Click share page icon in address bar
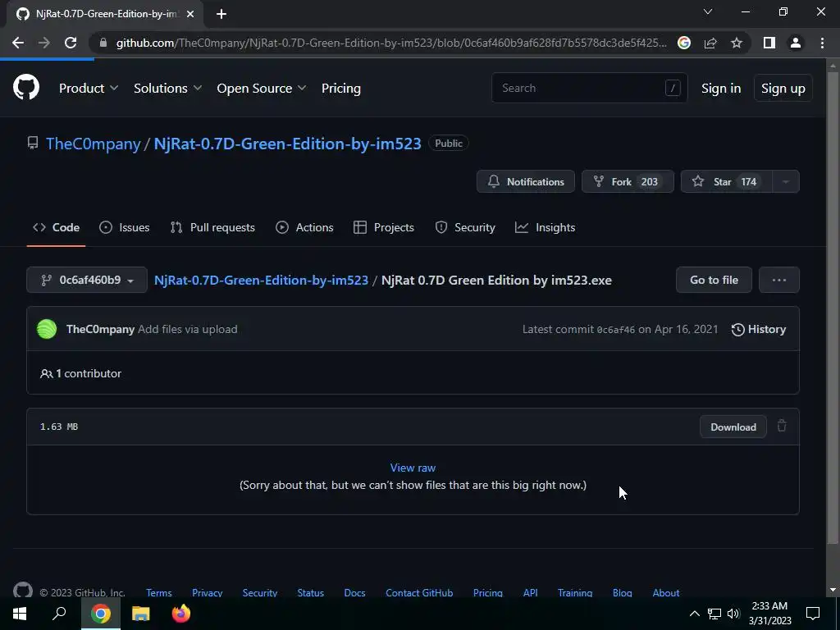Screen dimensions: 840x630 (710, 43)
